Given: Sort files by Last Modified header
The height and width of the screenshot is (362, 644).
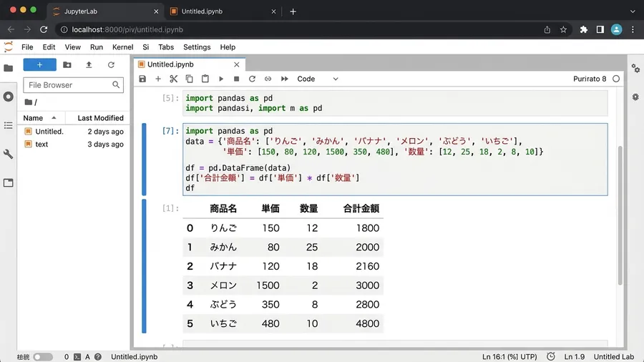Looking at the screenshot, I should [x=100, y=118].
